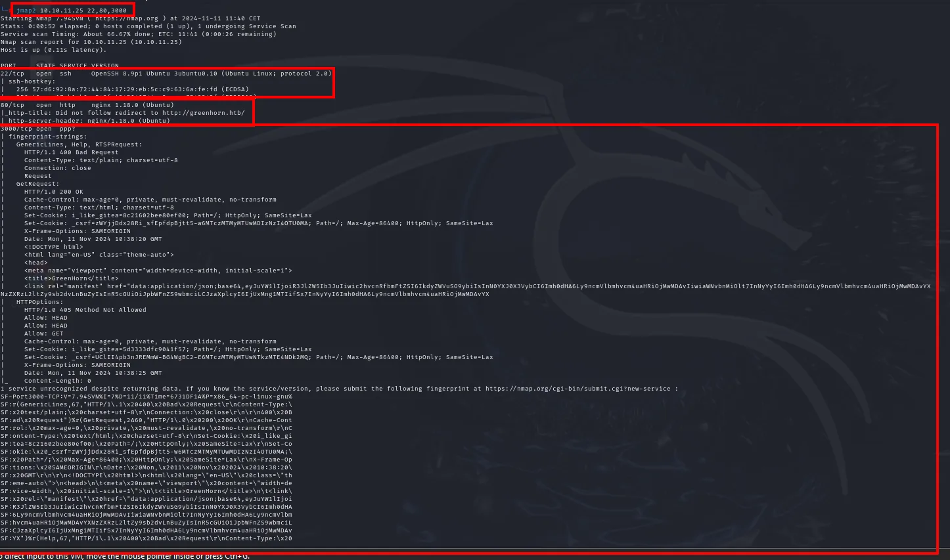The image size is (950, 560).
Task: Click the html lang="en-US" class="theme-auto" line
Action: 99,255
